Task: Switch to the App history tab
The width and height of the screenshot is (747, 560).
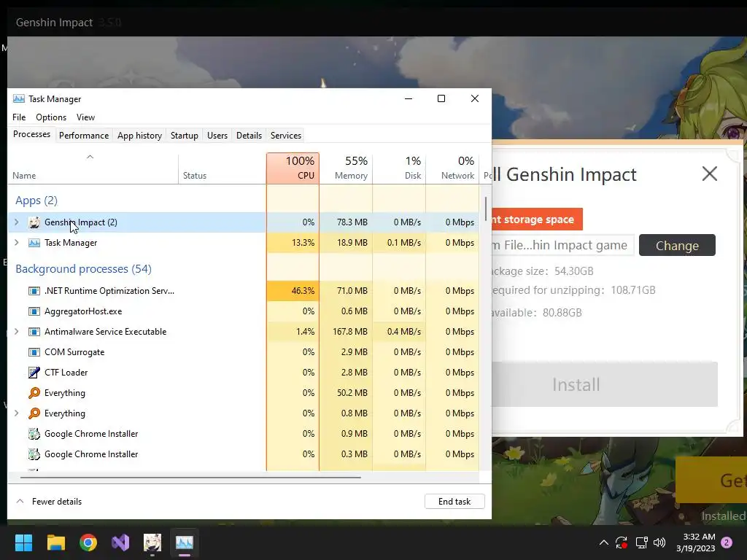Action: pyautogui.click(x=139, y=136)
